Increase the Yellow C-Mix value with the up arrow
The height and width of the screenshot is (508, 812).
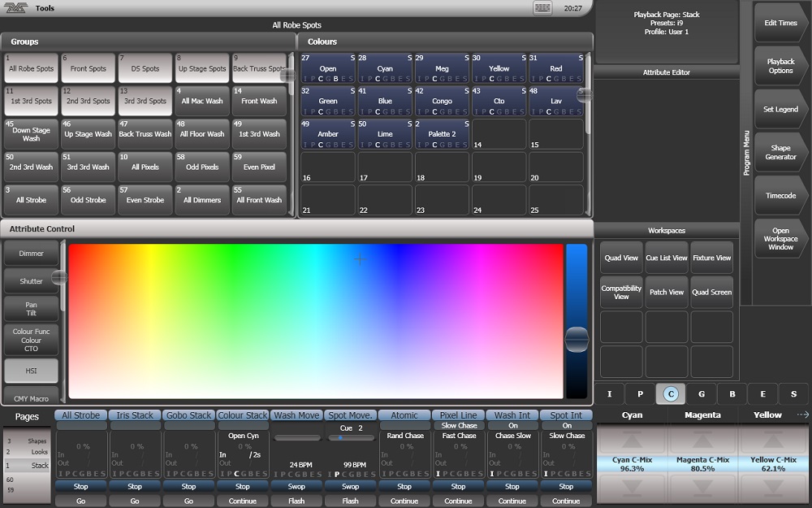point(773,440)
